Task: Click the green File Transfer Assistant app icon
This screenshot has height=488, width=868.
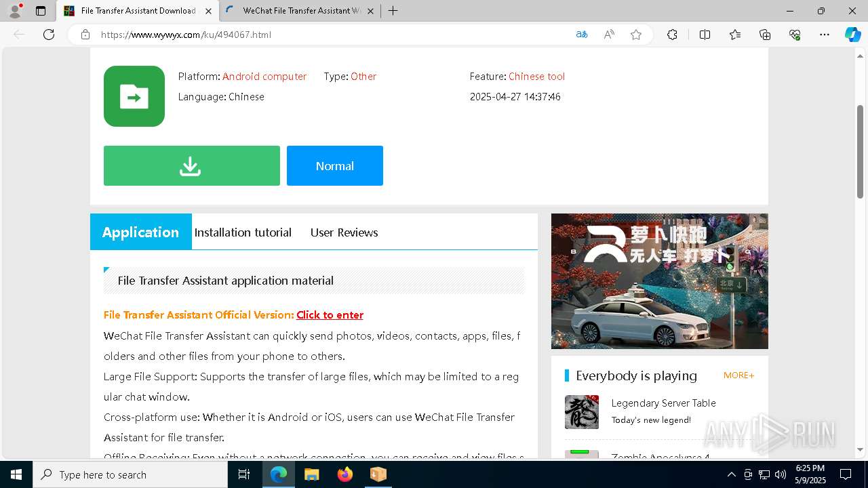Action: pos(134,96)
